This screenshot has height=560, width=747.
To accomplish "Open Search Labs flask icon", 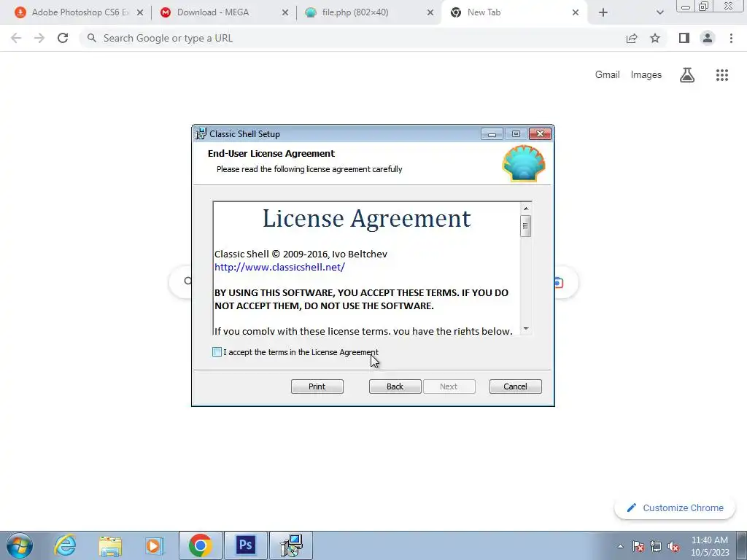I will [687, 75].
